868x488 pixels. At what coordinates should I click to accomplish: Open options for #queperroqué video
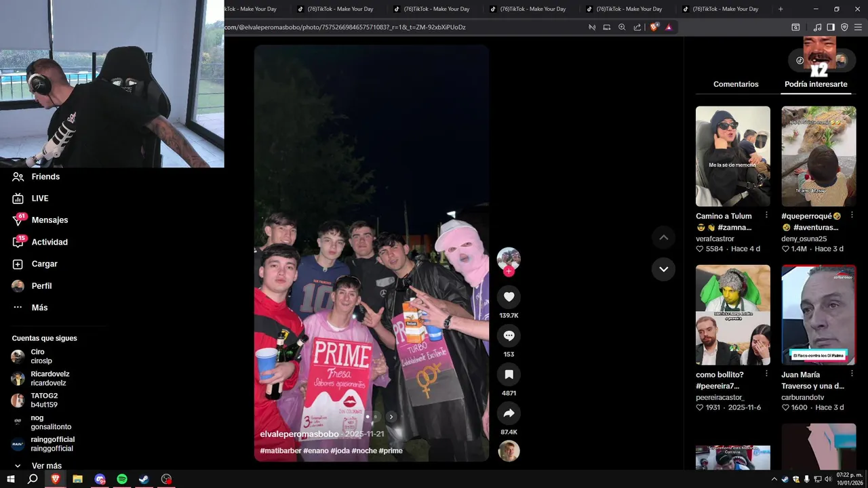tap(852, 215)
